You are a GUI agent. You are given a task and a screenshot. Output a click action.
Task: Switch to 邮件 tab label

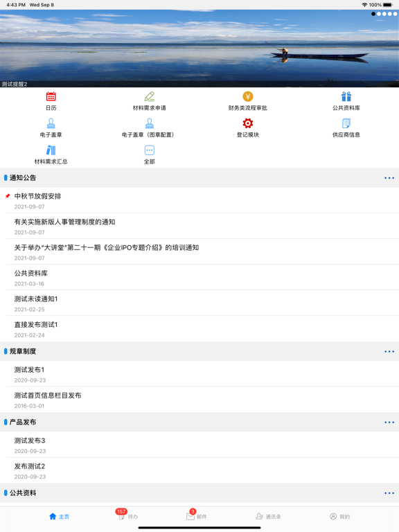[x=202, y=517]
